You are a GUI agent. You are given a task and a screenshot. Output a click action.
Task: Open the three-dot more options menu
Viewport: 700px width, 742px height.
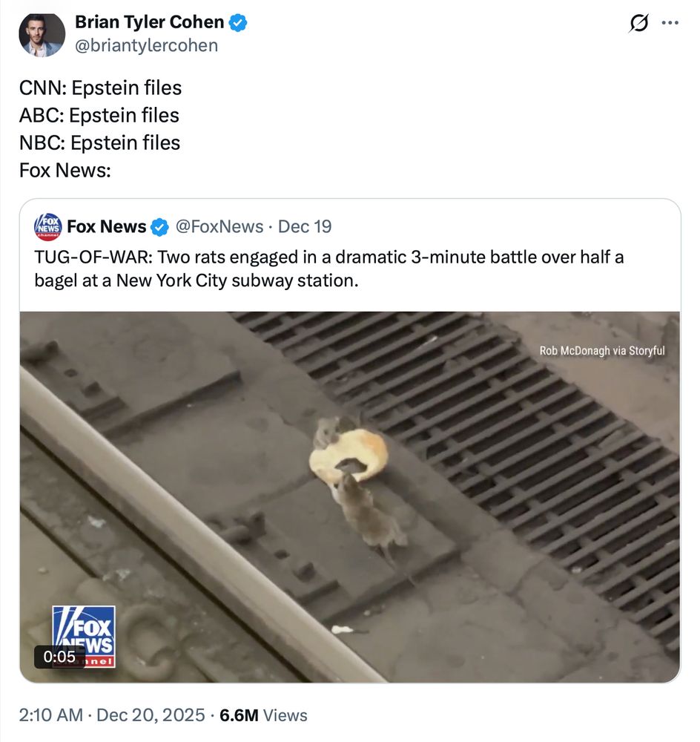point(670,23)
